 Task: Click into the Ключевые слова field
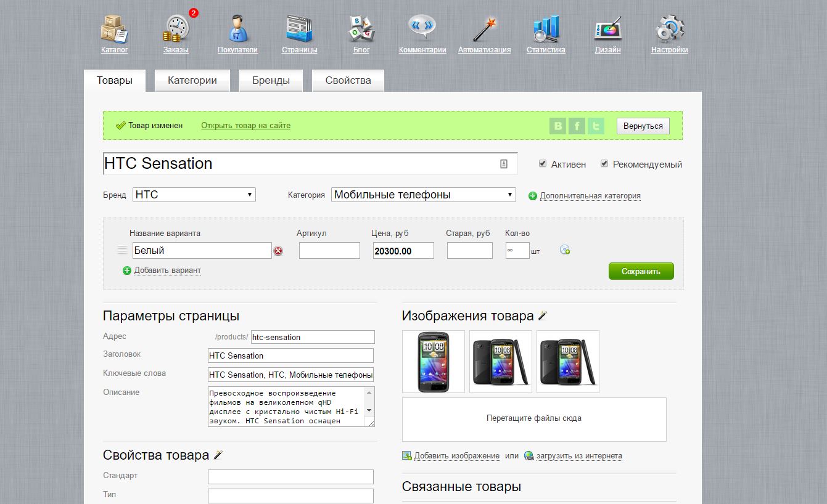coord(291,375)
